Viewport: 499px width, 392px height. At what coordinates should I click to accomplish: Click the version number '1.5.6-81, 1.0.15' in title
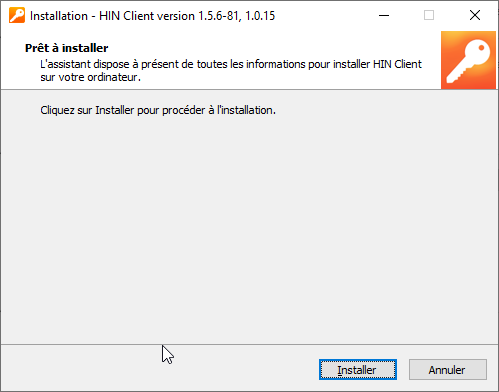tap(237, 16)
